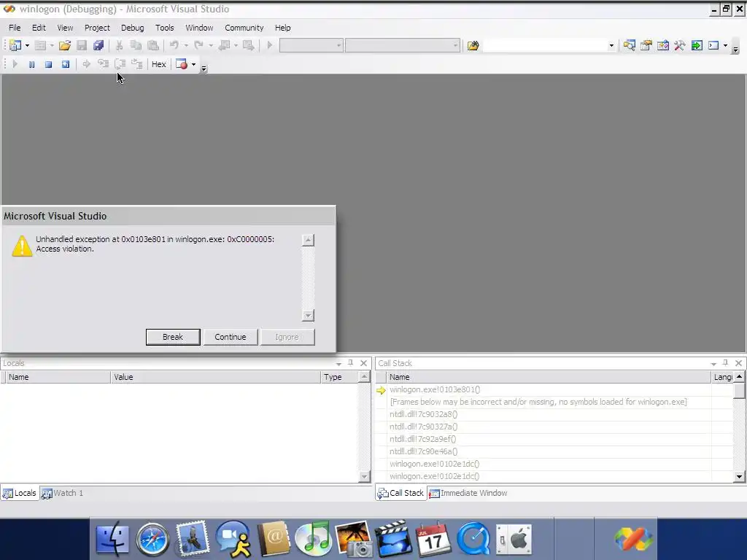Open the Call Stack window position dropdown
This screenshot has width=747, height=560.
pos(713,363)
